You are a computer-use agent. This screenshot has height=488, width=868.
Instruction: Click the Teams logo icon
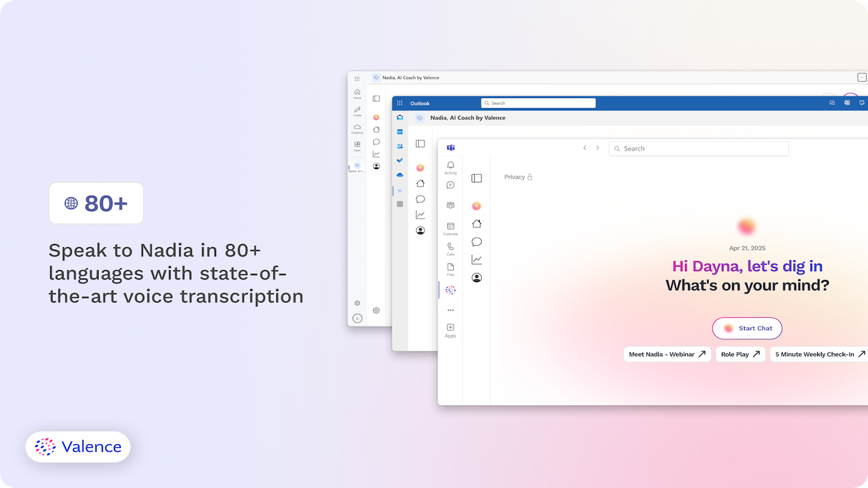(451, 147)
